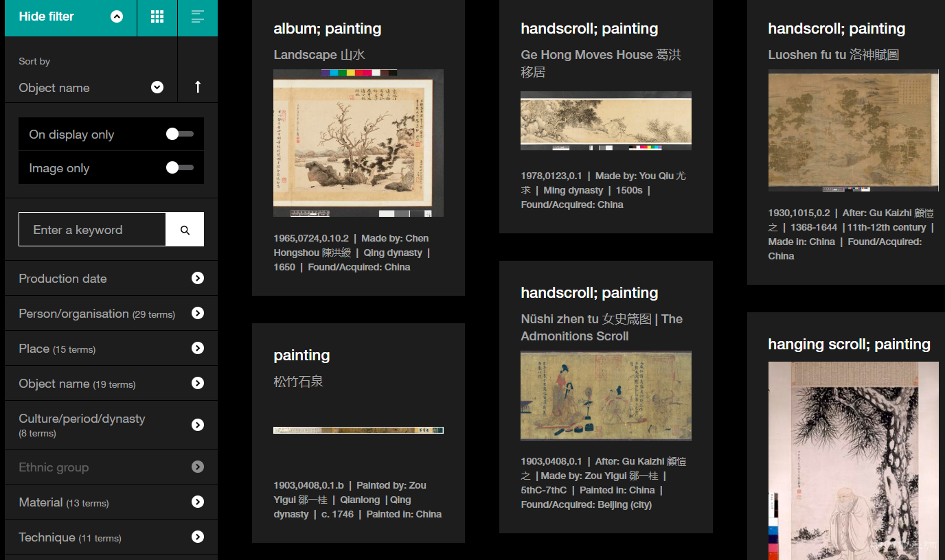
Task: Toggle On display only switch
Action: [180, 135]
